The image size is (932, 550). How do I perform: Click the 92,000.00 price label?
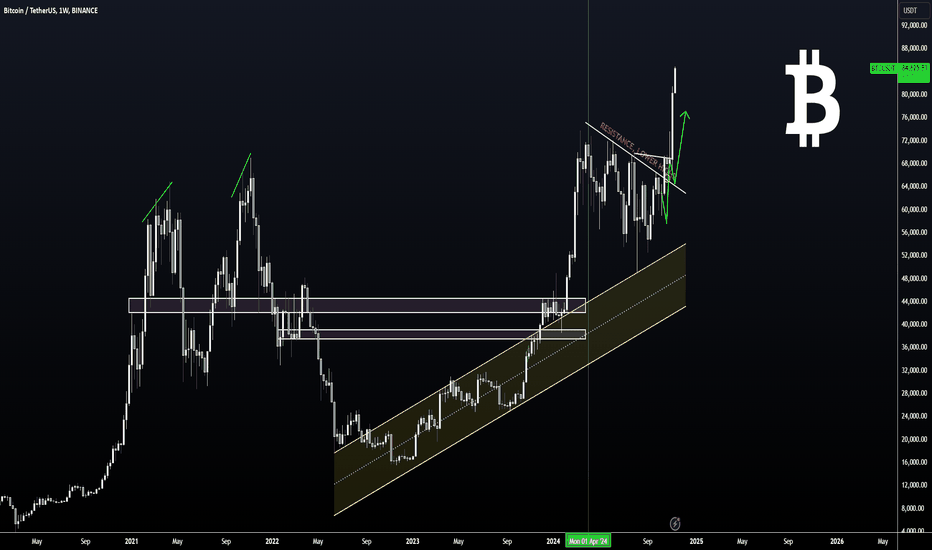tap(914, 26)
